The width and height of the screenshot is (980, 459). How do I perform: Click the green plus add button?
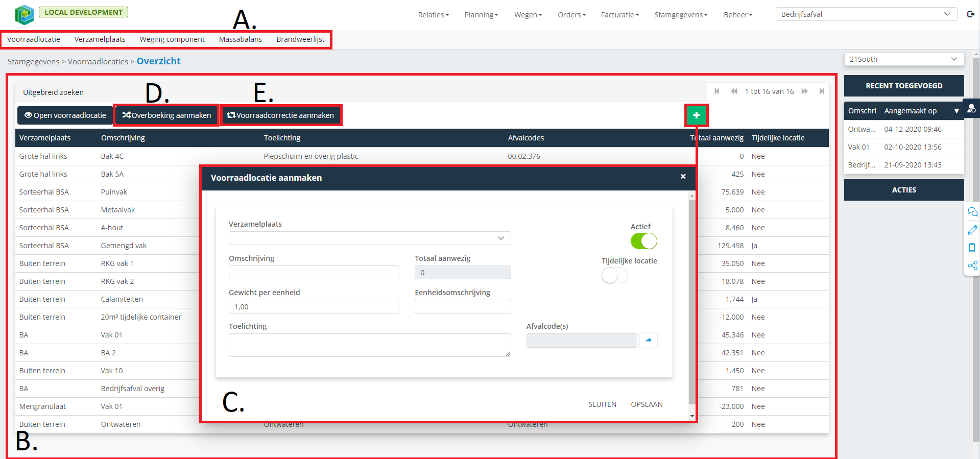coord(696,115)
